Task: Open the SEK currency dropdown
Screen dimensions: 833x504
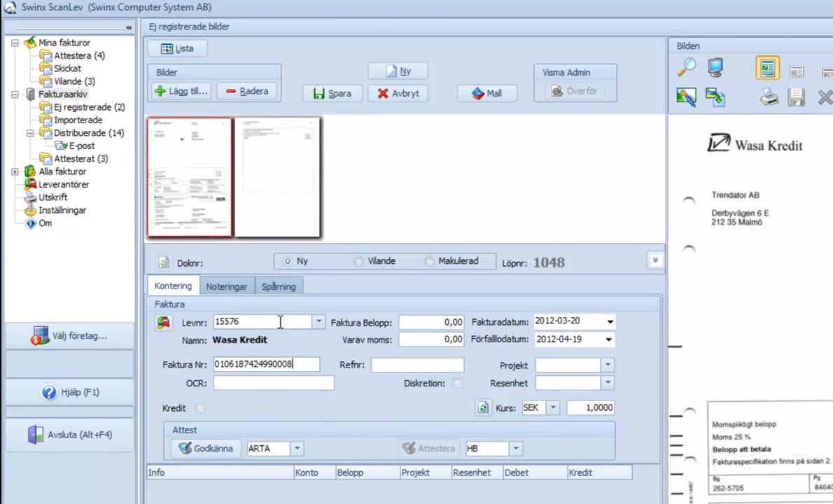Action: point(553,407)
